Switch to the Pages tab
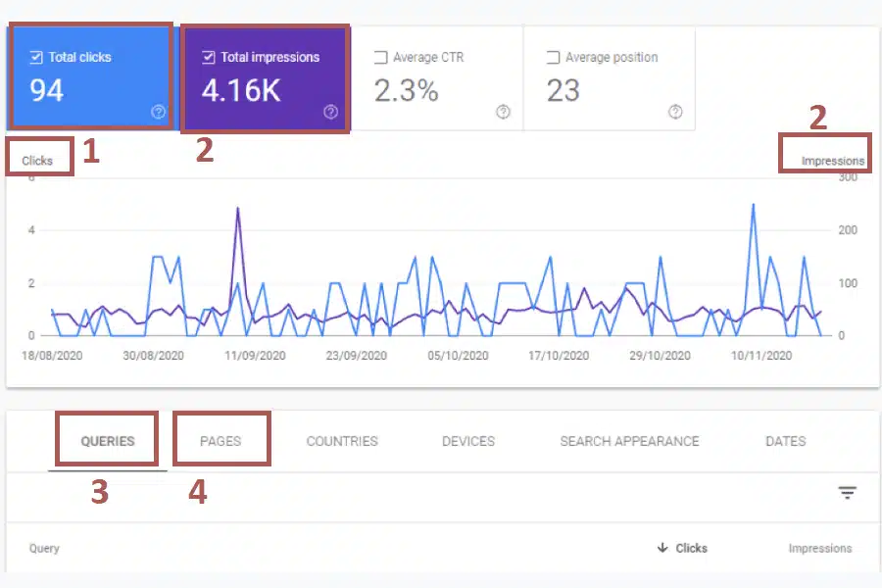Image resolution: width=882 pixels, height=588 pixels. coord(220,441)
